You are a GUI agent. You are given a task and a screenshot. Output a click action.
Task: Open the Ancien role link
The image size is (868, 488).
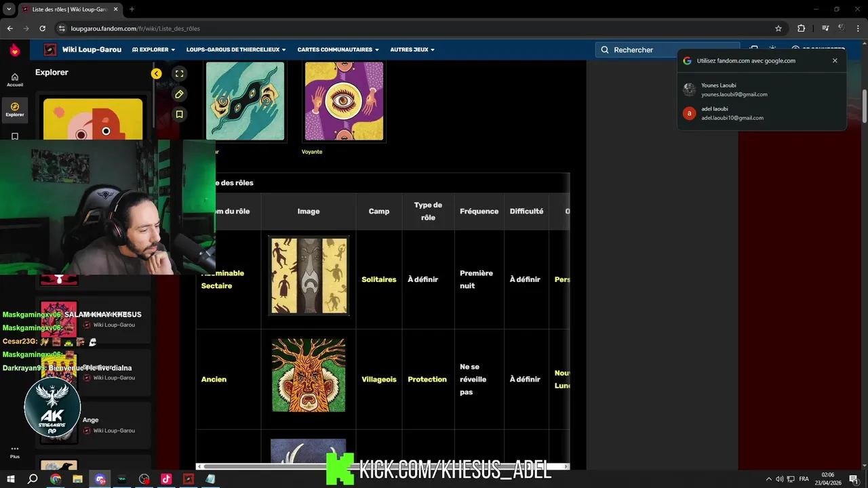tap(214, 380)
